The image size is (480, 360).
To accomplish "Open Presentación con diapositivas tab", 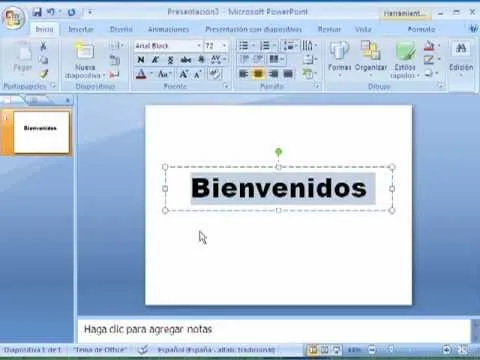I will tap(253, 29).
